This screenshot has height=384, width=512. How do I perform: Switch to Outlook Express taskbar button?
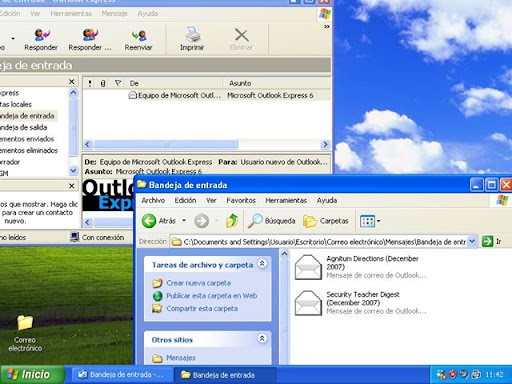[121, 375]
